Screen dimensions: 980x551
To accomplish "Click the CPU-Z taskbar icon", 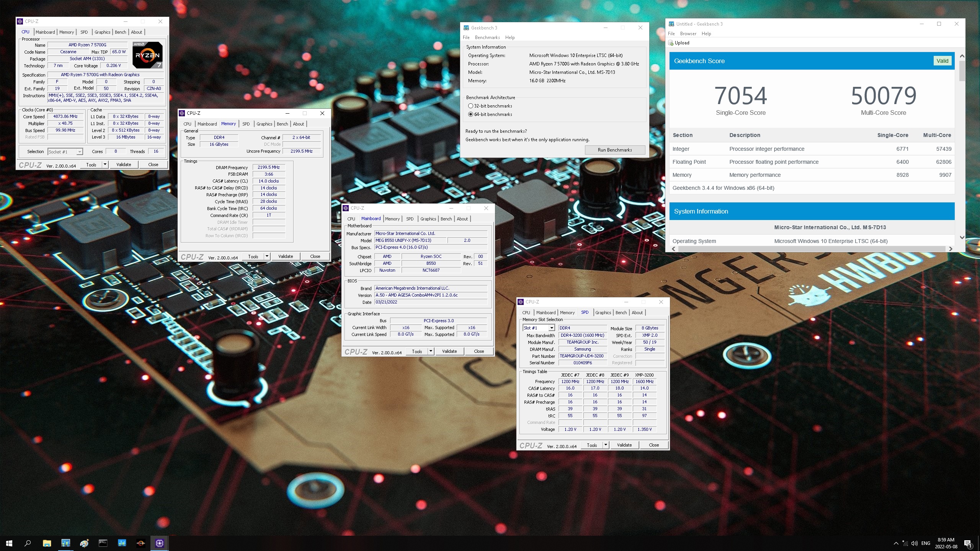I will (x=159, y=543).
